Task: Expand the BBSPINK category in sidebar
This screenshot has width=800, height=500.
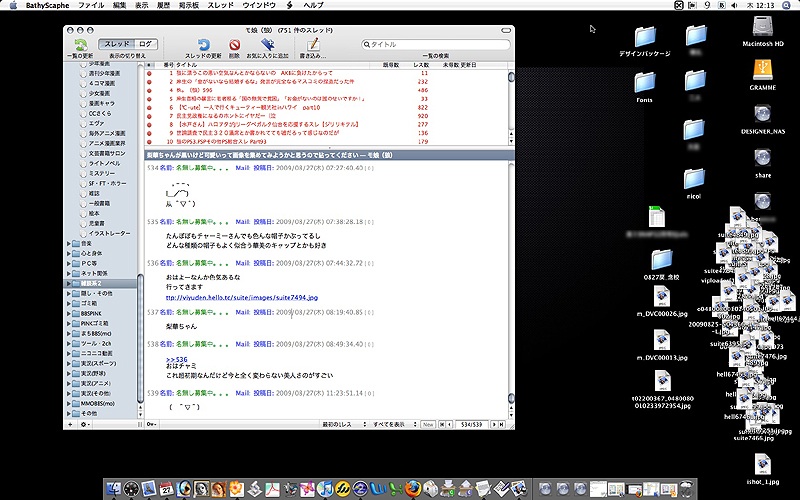Action: click(x=71, y=313)
